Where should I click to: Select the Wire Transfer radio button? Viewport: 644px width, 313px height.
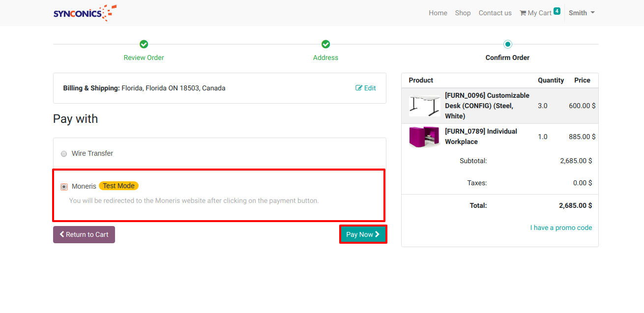pyautogui.click(x=64, y=154)
